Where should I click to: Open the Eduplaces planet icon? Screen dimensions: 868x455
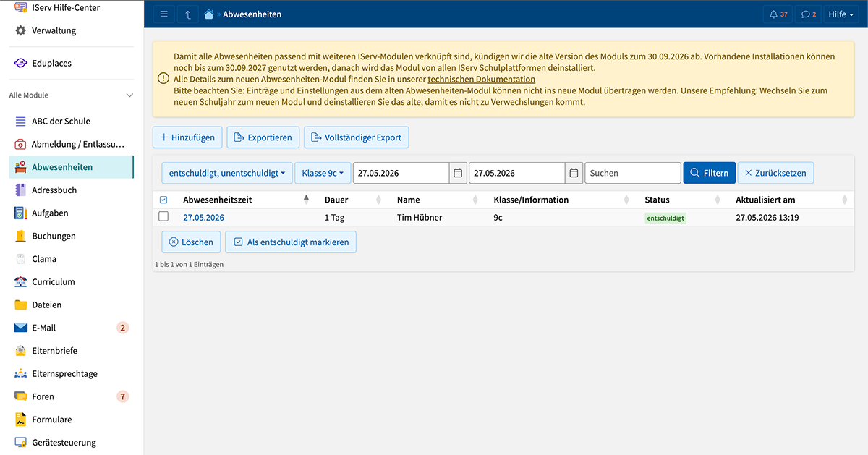pos(20,63)
